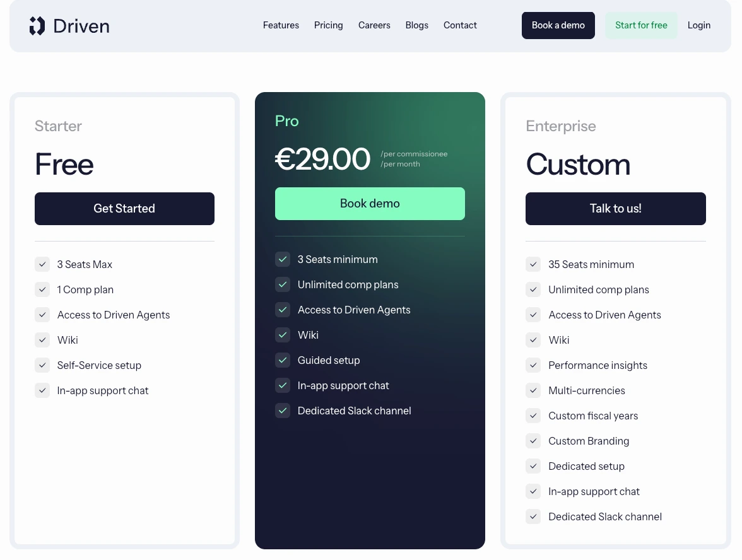Image resolution: width=742 pixels, height=560 pixels.
Task: Click checkmark next to Self-Service setup
Action: (x=42, y=365)
